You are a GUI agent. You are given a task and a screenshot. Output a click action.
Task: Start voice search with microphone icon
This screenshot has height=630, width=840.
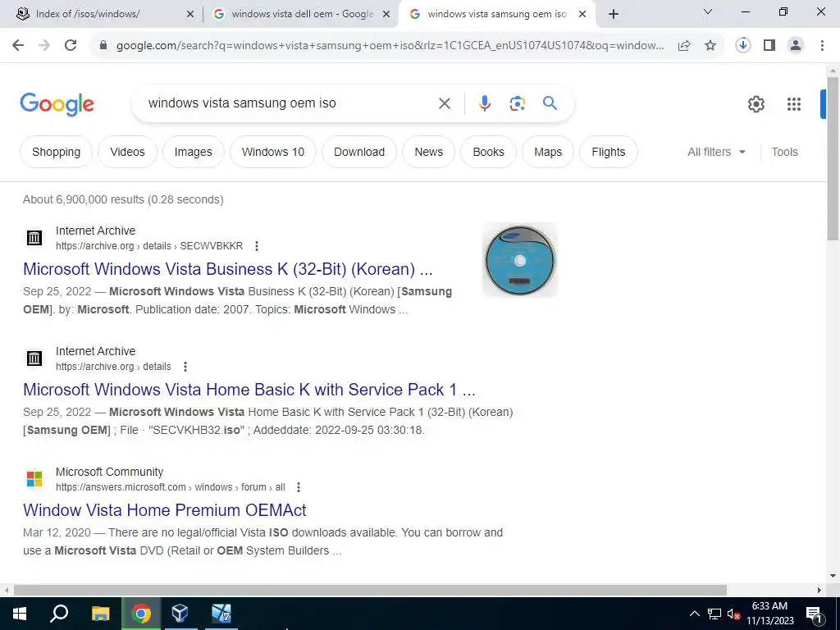(x=485, y=103)
